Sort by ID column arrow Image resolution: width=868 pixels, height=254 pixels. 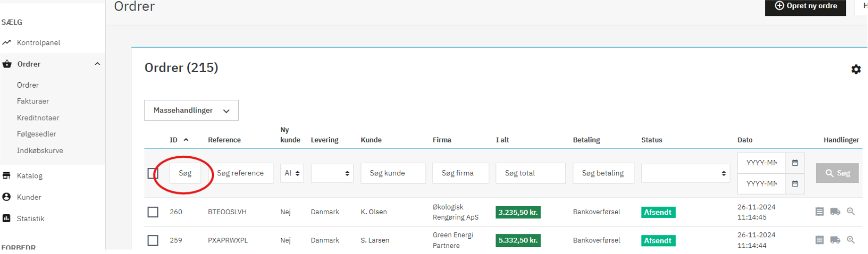click(186, 140)
